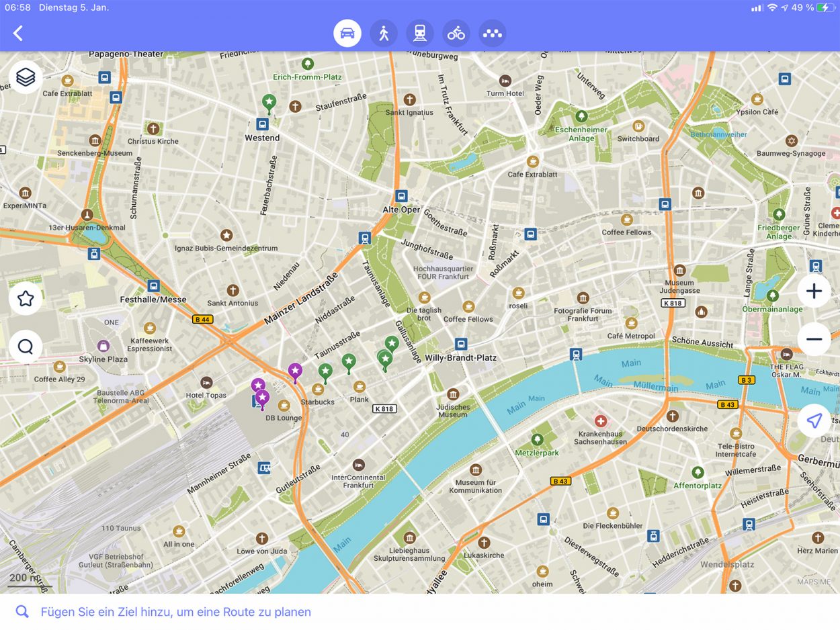840x630 pixels.
Task: Tap the battery indicator in status bar
Action: [x=826, y=7]
